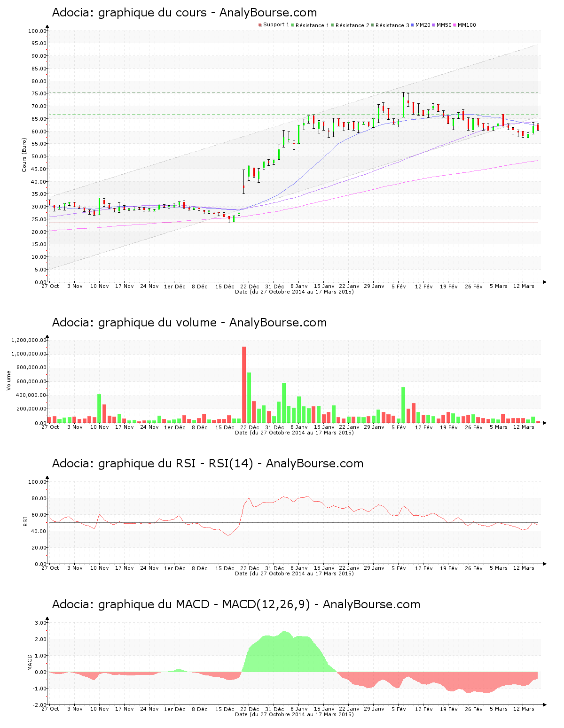Click the vertical 'RSI' axis label
The width and height of the screenshot is (564, 728).
tap(25, 521)
